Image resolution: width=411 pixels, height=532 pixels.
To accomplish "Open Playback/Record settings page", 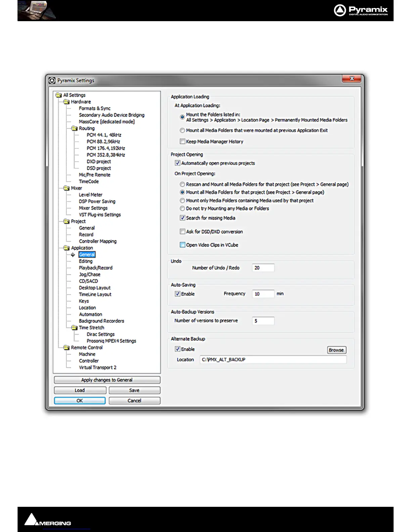I will click(x=95, y=268).
